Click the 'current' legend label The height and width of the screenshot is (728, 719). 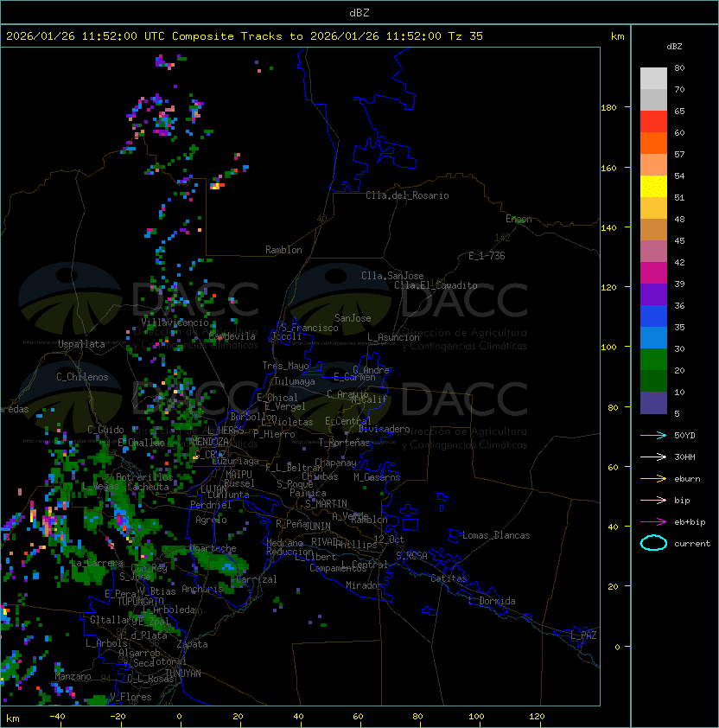[692, 544]
